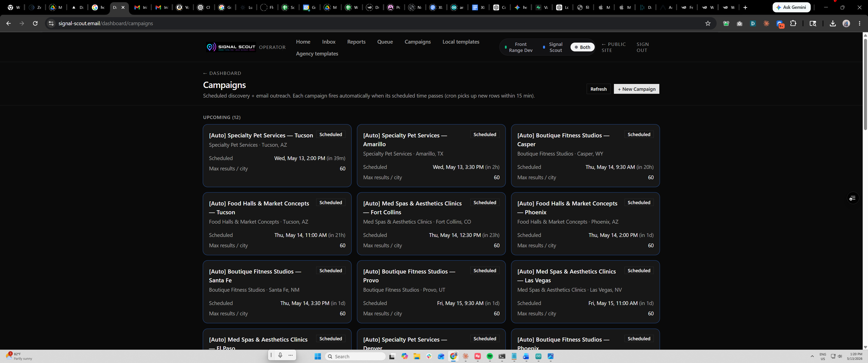Open the Campaigns nav item
This screenshot has height=363, width=868.
click(418, 42)
